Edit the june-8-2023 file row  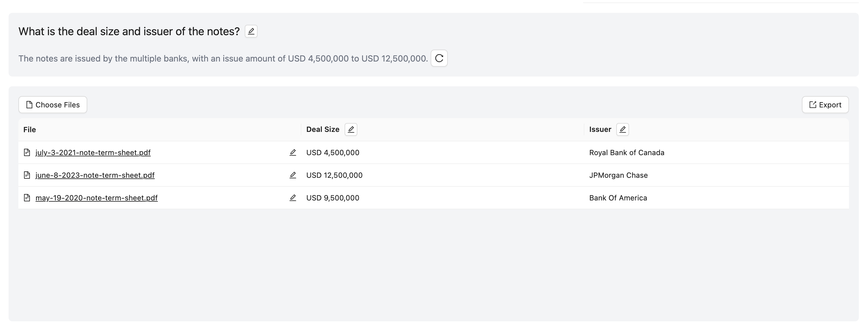tap(292, 175)
